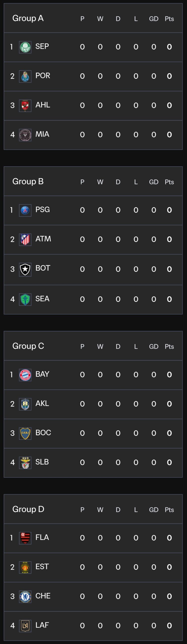This screenshot has width=187, height=644.
Task: Click the Bayern Munich crest icon
Action: (25, 375)
